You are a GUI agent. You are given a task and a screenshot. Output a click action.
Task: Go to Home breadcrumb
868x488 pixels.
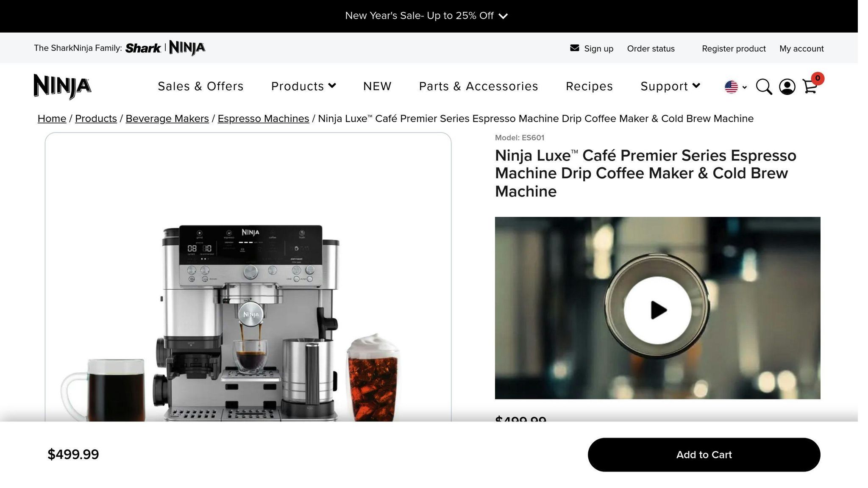coord(52,119)
